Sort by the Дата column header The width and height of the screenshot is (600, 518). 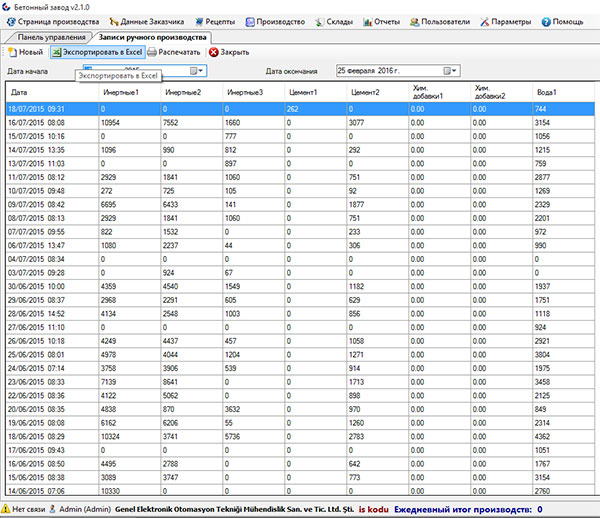[18, 92]
